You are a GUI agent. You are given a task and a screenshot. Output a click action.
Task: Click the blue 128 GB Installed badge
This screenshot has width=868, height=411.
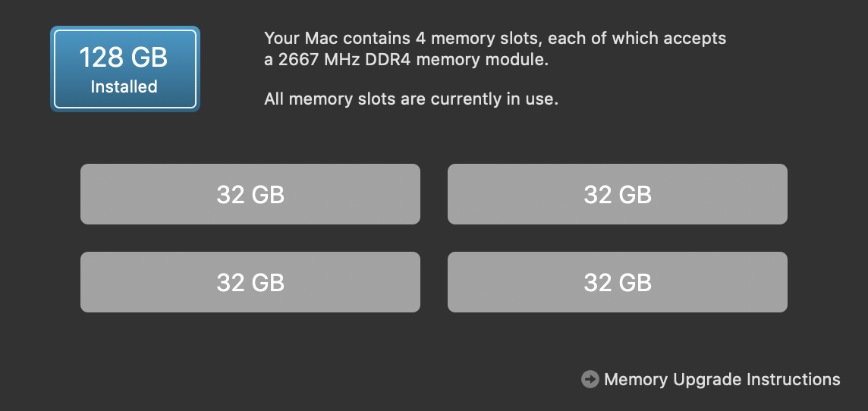click(124, 69)
